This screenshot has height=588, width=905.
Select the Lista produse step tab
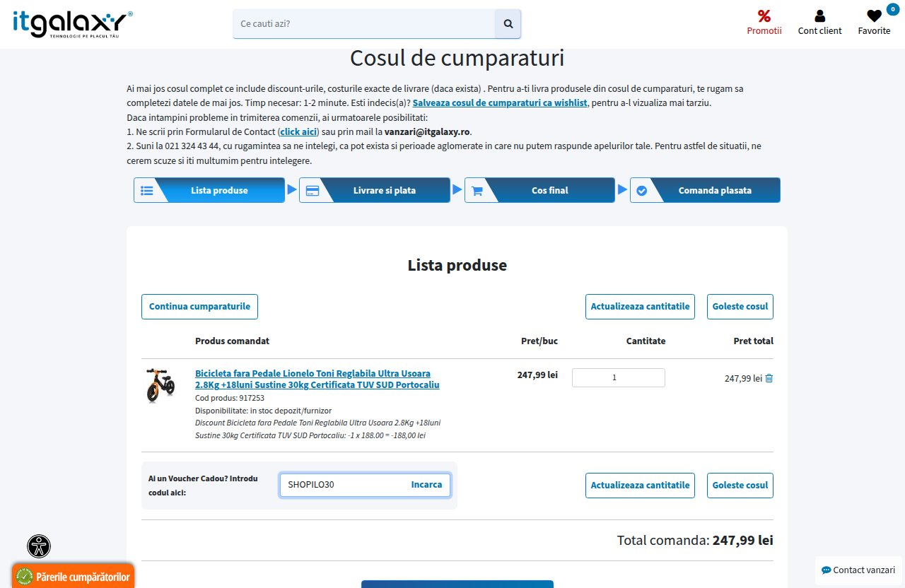[210, 190]
